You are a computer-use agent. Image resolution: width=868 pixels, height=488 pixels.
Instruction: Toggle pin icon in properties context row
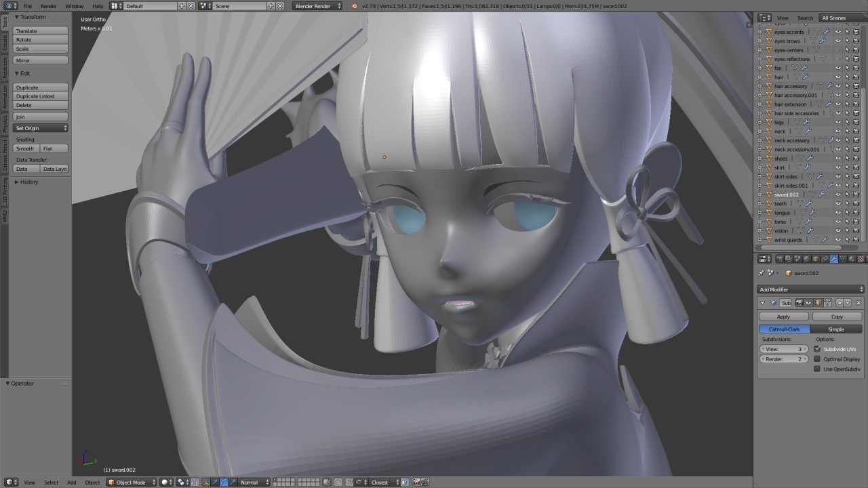tap(761, 273)
